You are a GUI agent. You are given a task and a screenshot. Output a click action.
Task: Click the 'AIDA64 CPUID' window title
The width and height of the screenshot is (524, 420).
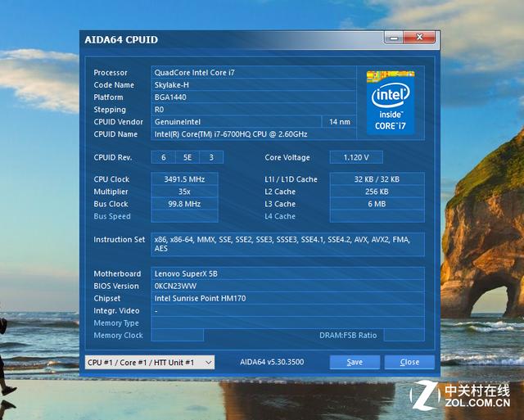pyautogui.click(x=121, y=39)
